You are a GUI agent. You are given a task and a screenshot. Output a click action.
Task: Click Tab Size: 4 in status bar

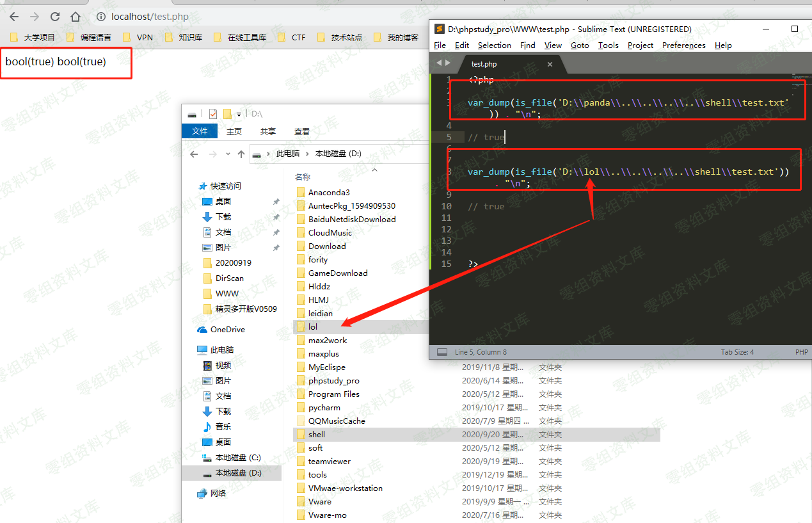tap(737, 352)
